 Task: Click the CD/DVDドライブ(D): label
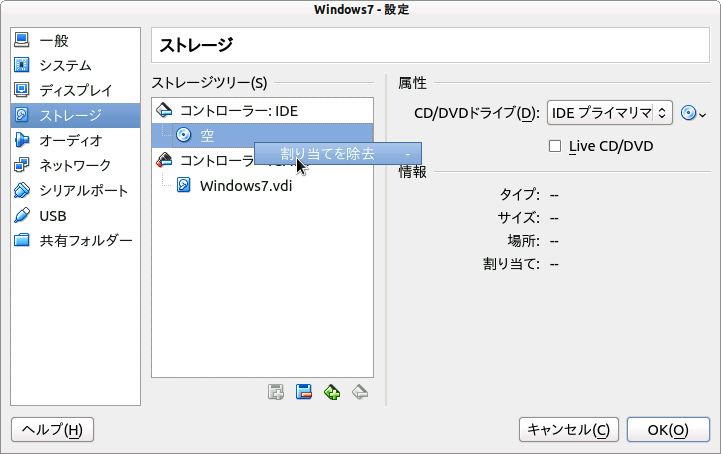(477, 113)
